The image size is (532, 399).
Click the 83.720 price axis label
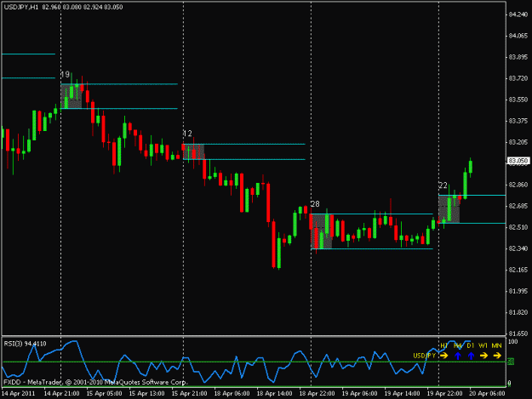tap(518, 78)
